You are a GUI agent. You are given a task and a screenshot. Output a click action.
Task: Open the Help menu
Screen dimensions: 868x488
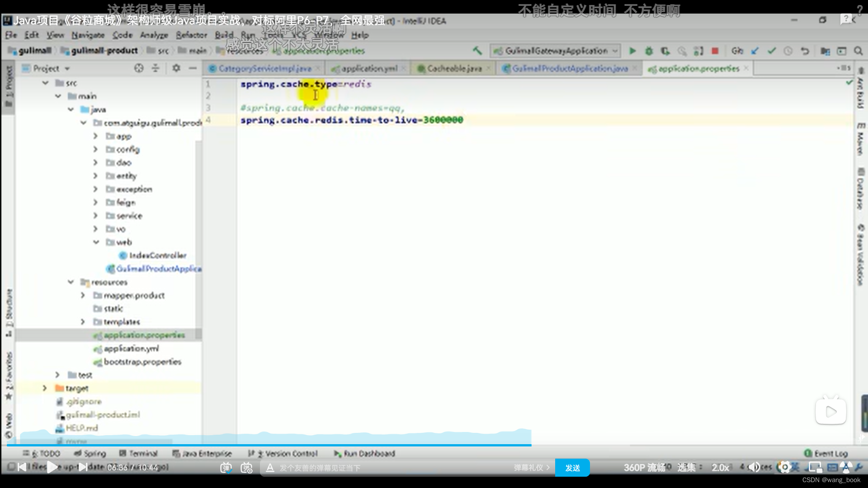click(x=360, y=35)
